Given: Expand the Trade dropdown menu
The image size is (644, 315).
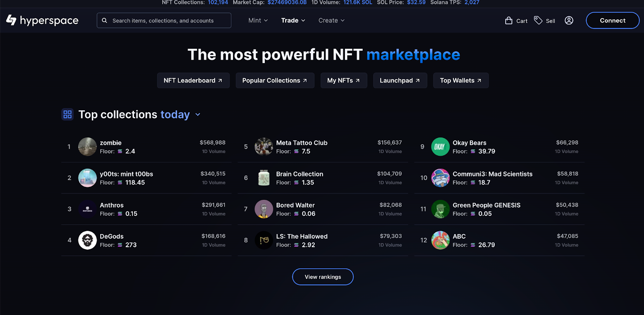Looking at the screenshot, I should pos(293,21).
